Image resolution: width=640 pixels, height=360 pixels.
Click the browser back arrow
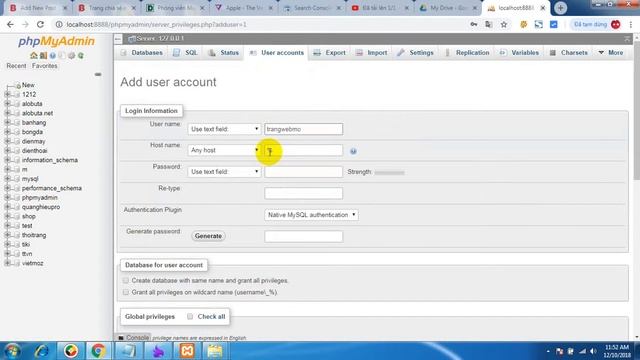pos(10,24)
